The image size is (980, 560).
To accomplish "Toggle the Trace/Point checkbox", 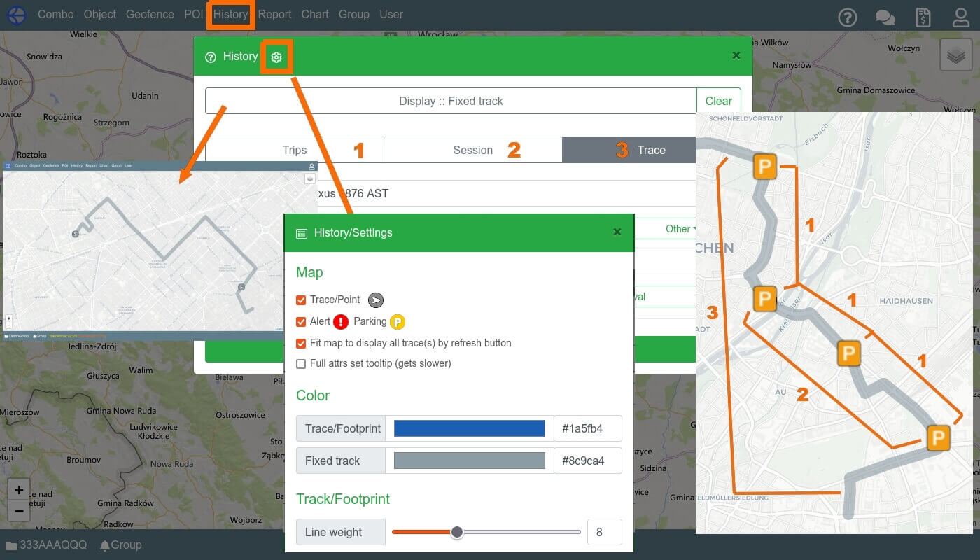I will tap(301, 300).
